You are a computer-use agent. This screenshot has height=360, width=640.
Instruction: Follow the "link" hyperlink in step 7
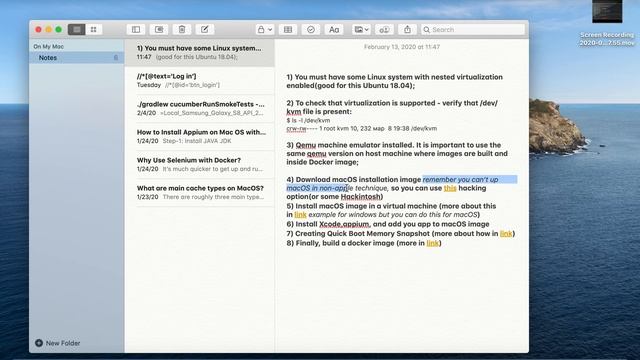point(506,233)
